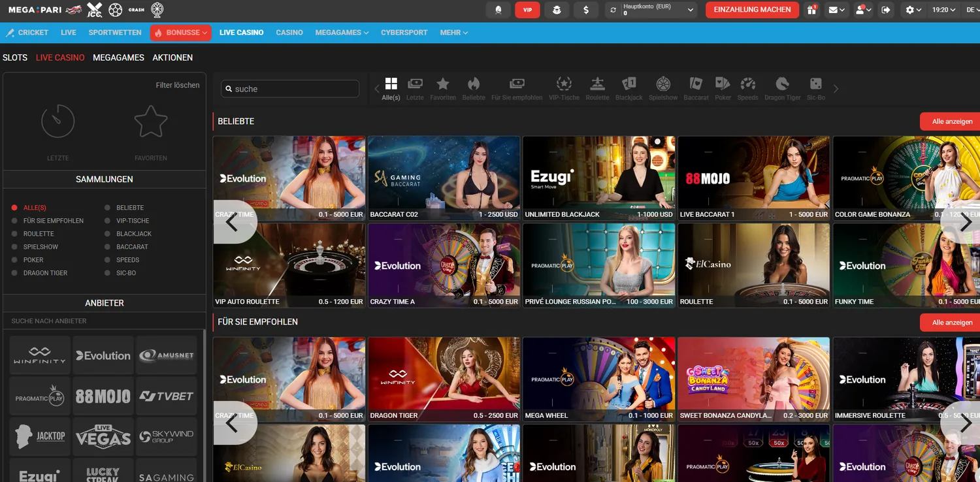Expand the MEGAGAMES dropdown in the blue bar

tap(342, 33)
